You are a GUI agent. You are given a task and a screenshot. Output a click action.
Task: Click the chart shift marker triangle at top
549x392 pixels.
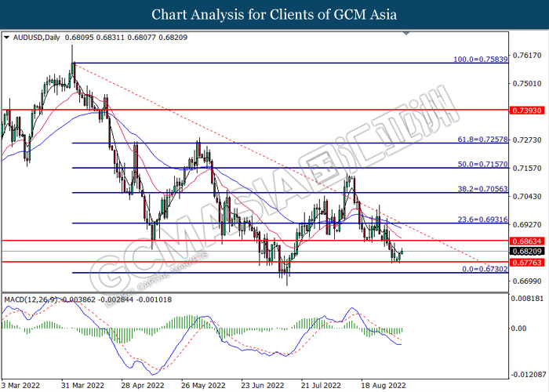tap(406, 34)
